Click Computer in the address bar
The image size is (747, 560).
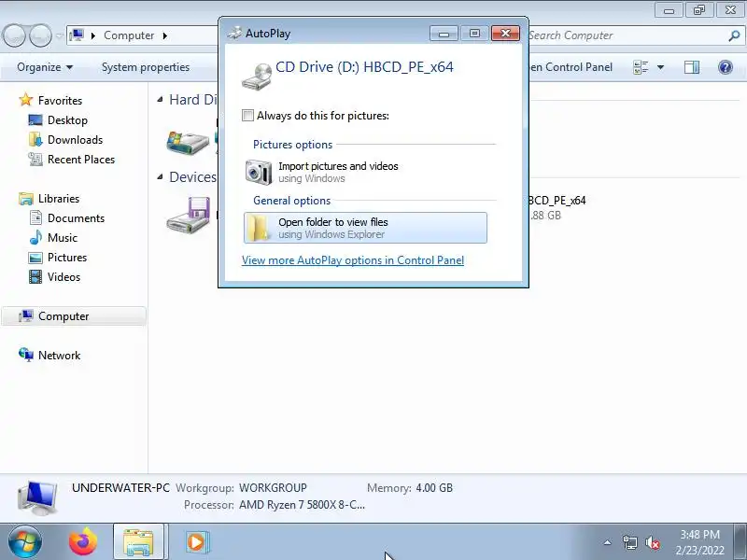[129, 35]
